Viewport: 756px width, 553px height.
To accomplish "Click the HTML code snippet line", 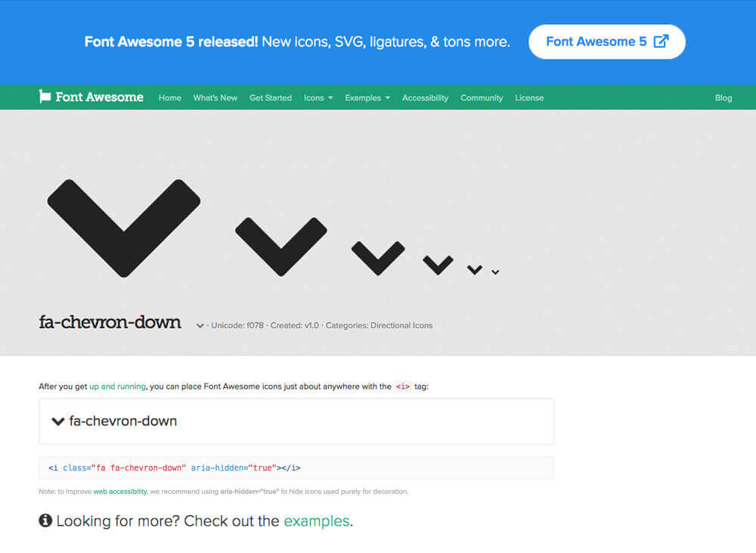I will 175,468.
